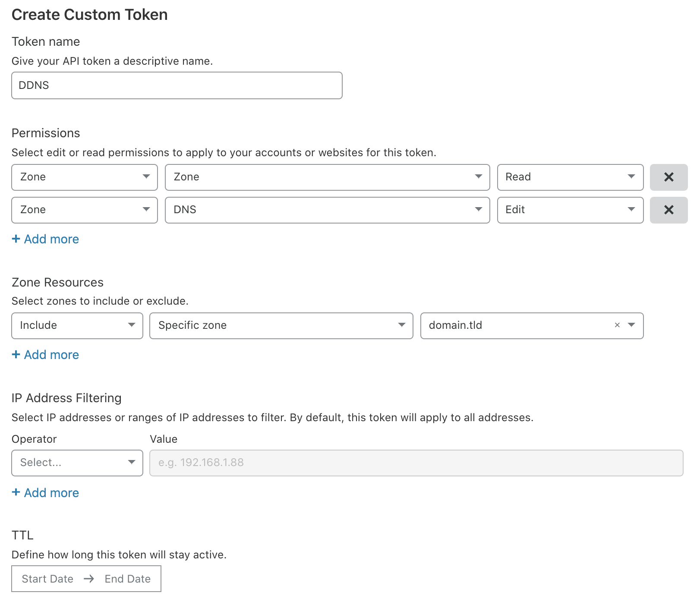Change the Read access level dropdown
This screenshot has width=700, height=605.
pyautogui.click(x=570, y=177)
